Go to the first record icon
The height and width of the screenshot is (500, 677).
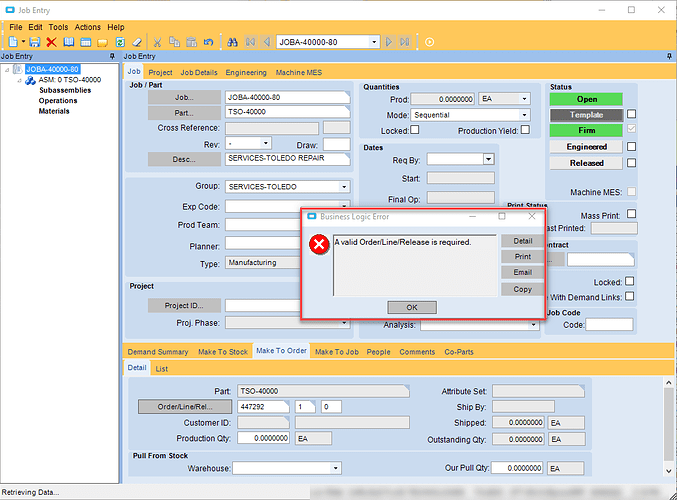(x=250, y=42)
